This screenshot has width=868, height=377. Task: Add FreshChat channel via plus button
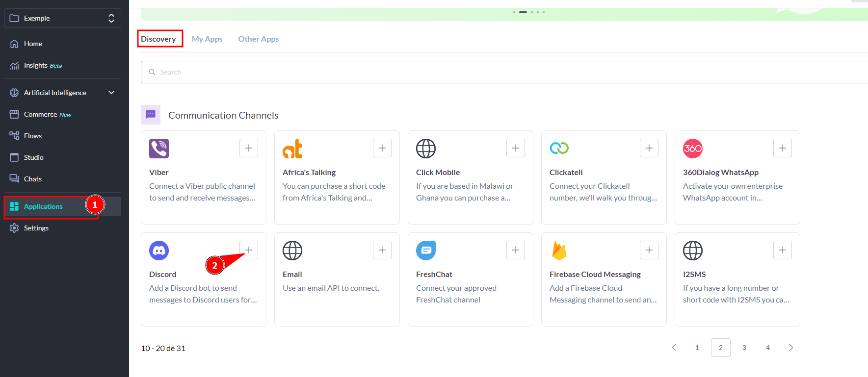click(516, 250)
